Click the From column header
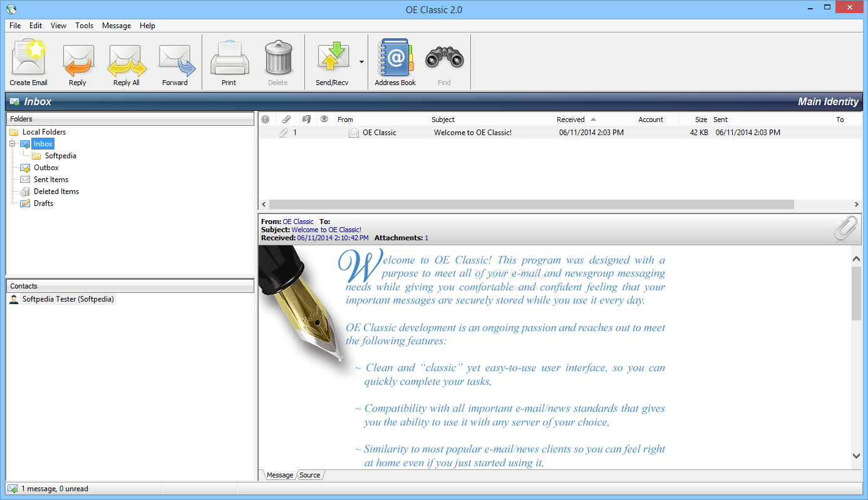The image size is (868, 500). click(x=381, y=120)
